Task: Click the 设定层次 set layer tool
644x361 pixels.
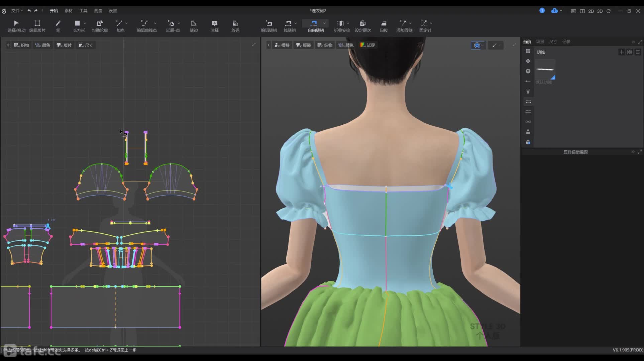Action: 363,26
